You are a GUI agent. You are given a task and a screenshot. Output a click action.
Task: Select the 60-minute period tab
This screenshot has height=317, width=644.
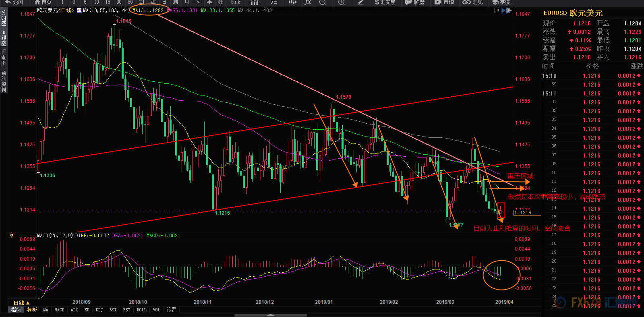[130, 2]
